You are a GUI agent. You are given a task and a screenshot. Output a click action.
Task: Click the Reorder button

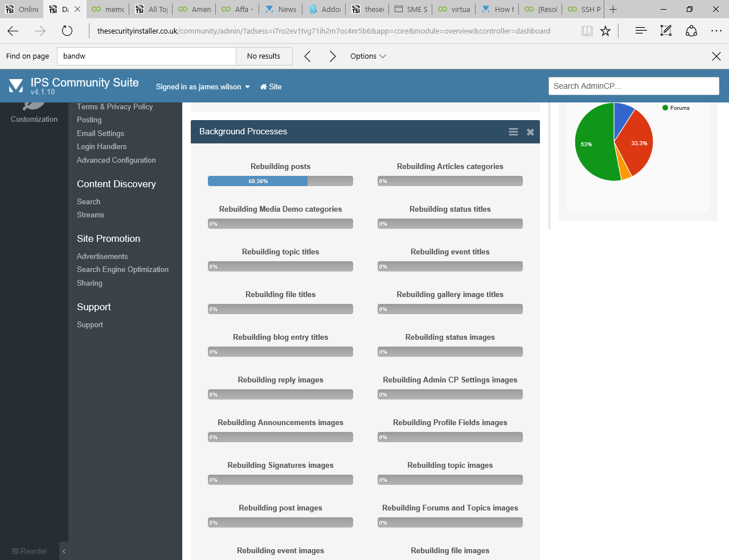[30, 551]
